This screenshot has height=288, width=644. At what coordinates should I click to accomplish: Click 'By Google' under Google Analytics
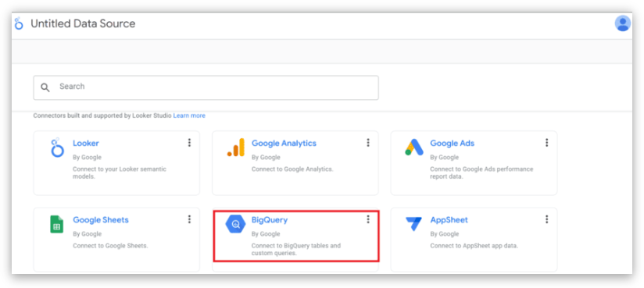pos(266,157)
